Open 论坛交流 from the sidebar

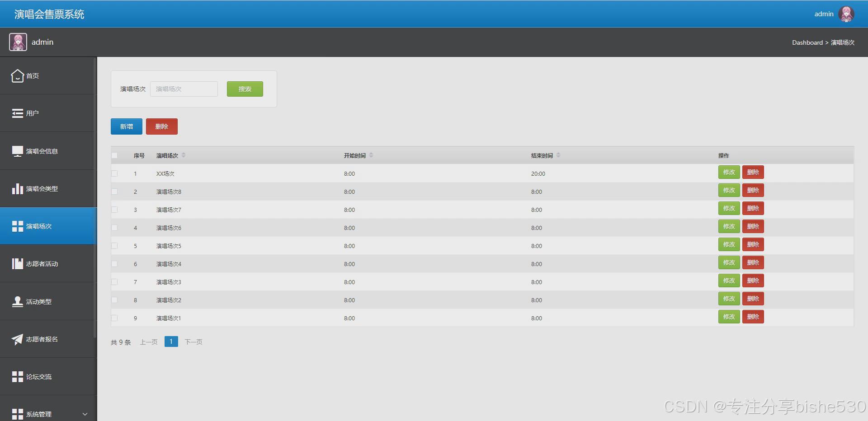click(48, 377)
